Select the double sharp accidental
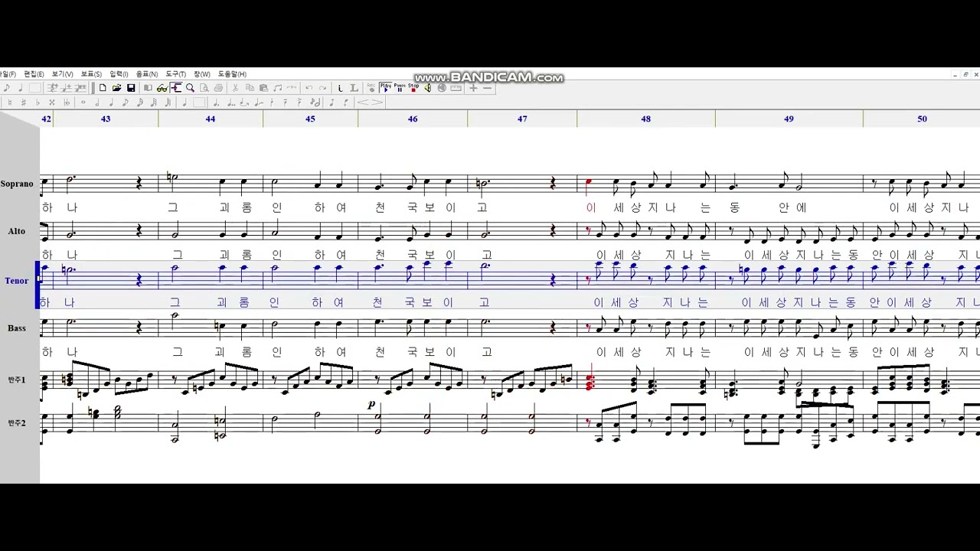This screenshot has height=551, width=980. pos(52,103)
